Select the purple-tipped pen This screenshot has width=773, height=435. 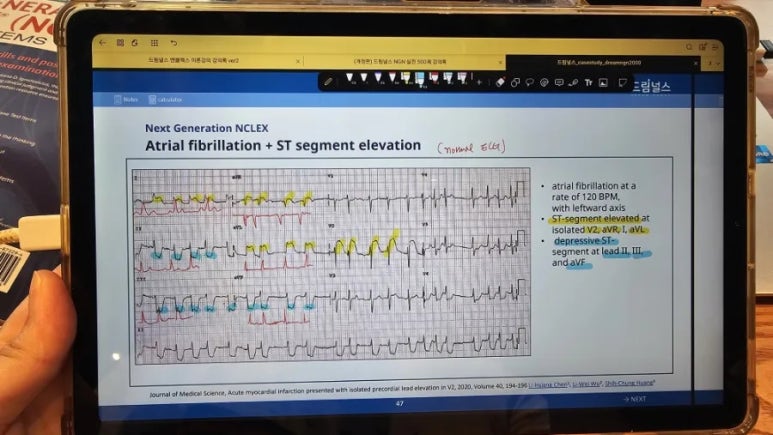tap(378, 78)
